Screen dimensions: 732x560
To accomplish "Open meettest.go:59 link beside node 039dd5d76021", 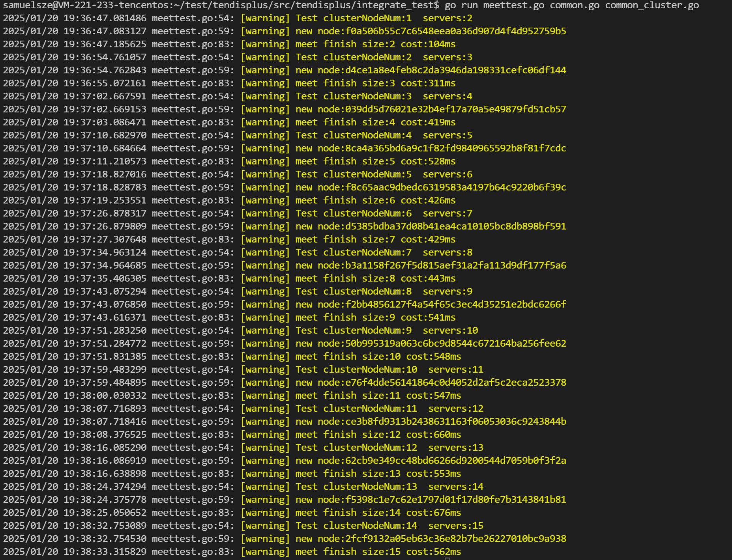I will point(193,109).
